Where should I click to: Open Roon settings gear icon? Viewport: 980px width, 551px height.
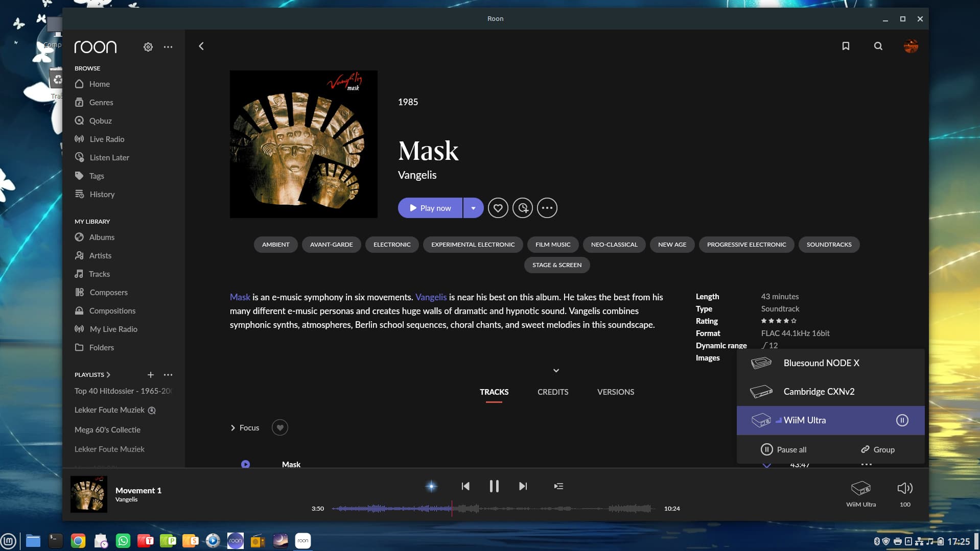[x=148, y=47]
